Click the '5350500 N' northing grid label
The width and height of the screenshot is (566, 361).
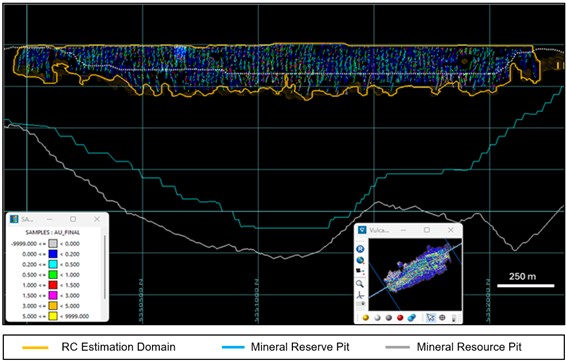pos(140,300)
